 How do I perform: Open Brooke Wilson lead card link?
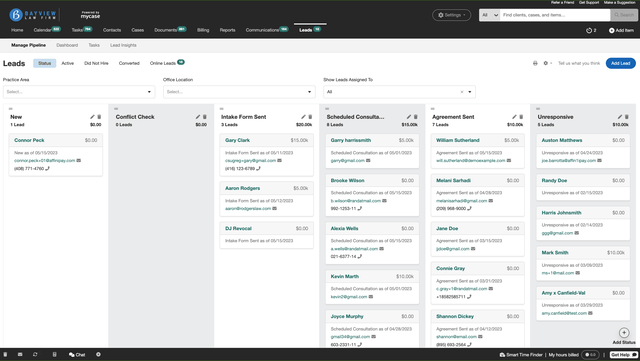347,180
